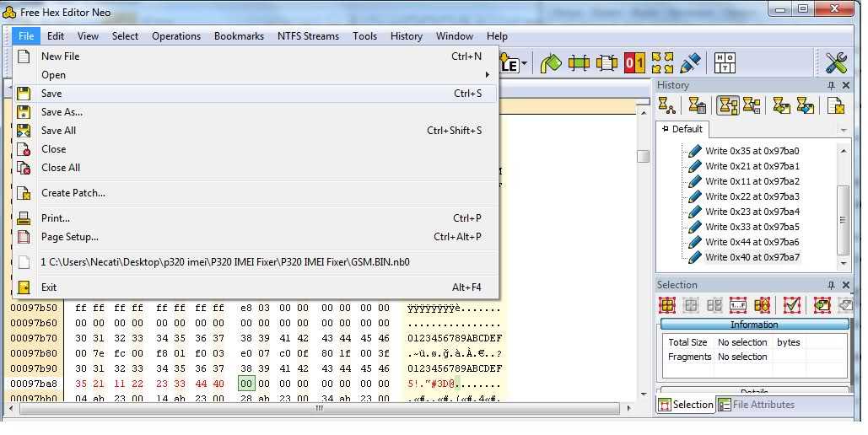Close the Selection panel
This screenshot has height=435, width=868.
tap(846, 285)
